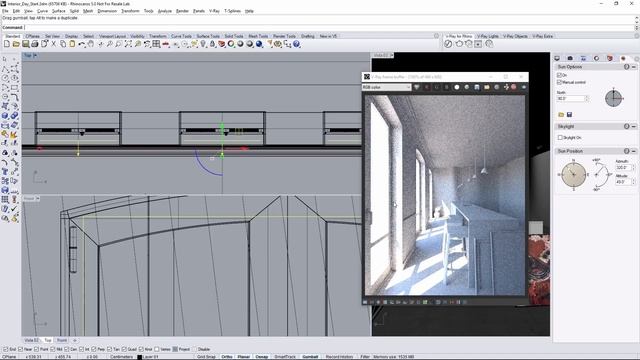Create a new file with New icon
Viewport: 640px width, 360px height.
7,44
